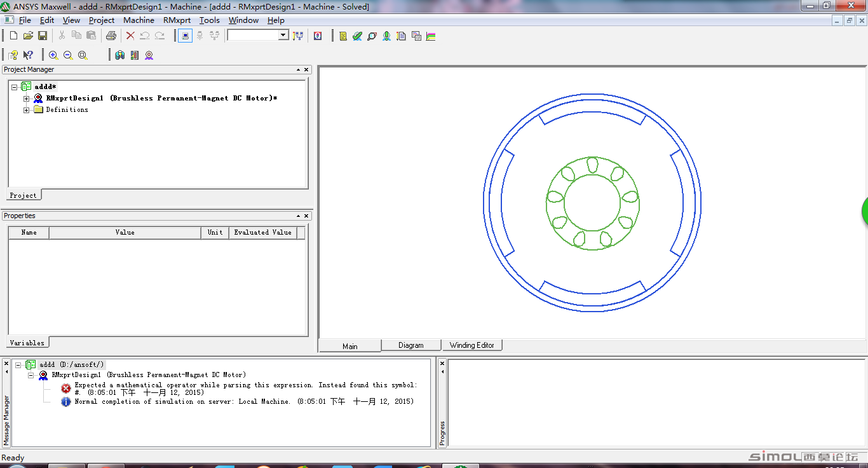Click the Cut scissors icon
This screenshot has width=868, height=468.
click(62, 36)
